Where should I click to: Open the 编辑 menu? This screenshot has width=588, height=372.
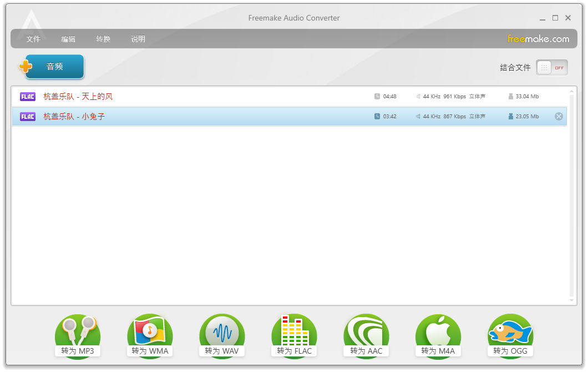click(68, 39)
